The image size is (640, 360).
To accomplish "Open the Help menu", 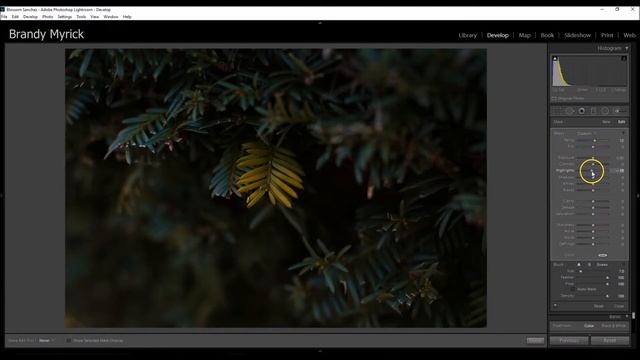I will [x=127, y=17].
